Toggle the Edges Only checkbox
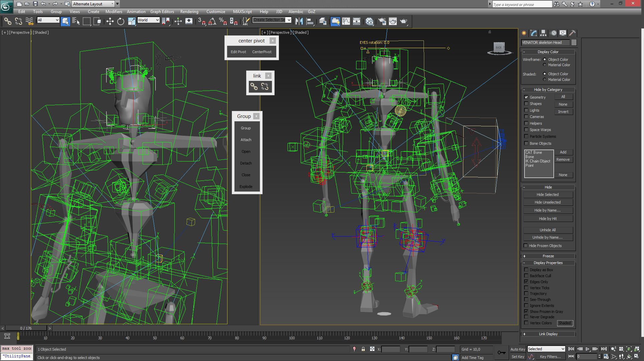The width and height of the screenshot is (644, 361). point(526,282)
